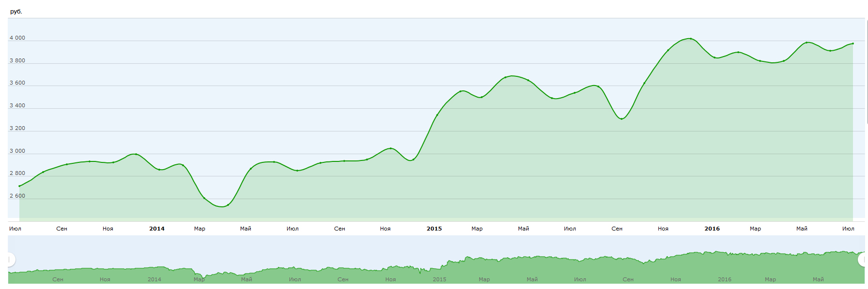This screenshot has height=289, width=868.
Task: Click the bold 2014 label on main axis
Action: click(x=157, y=229)
